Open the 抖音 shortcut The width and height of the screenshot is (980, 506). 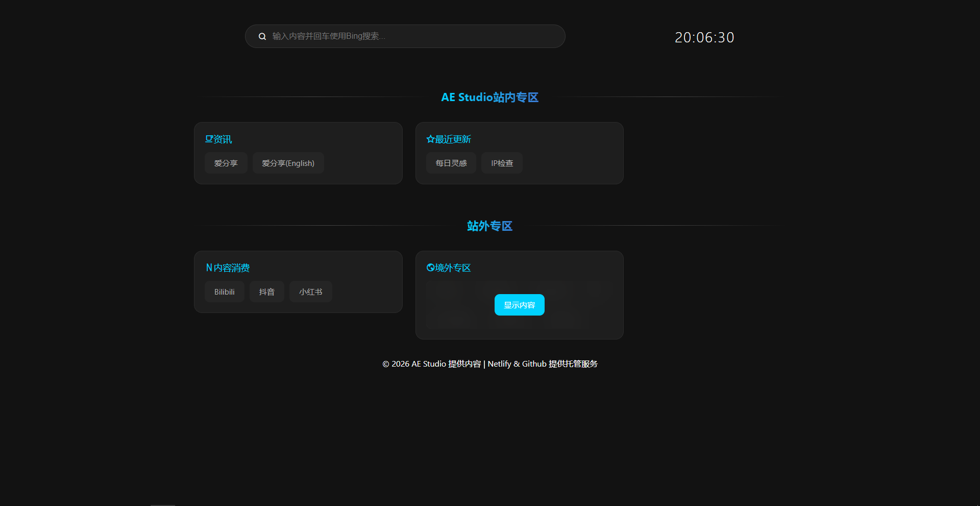click(266, 292)
